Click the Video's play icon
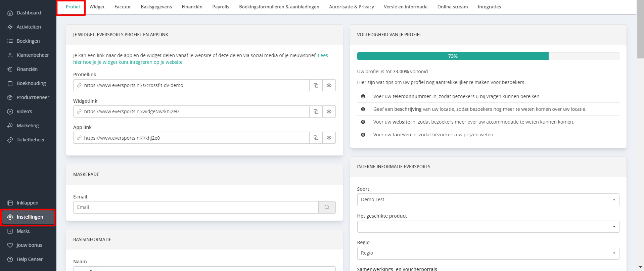 [10, 111]
